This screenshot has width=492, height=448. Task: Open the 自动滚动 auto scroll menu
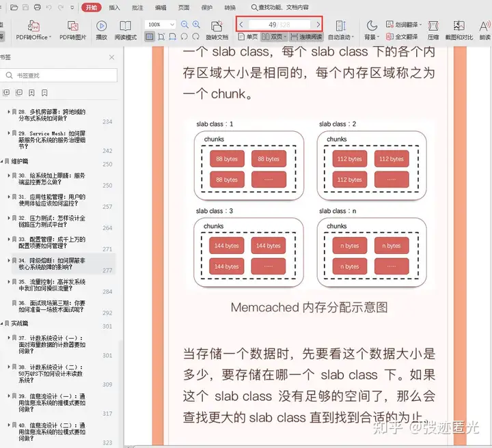341,31
